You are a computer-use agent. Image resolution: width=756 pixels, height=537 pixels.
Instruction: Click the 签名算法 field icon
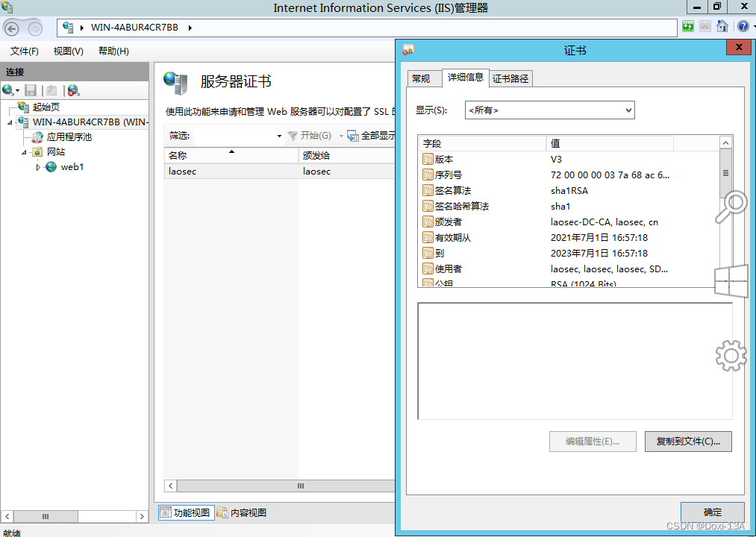pos(428,190)
